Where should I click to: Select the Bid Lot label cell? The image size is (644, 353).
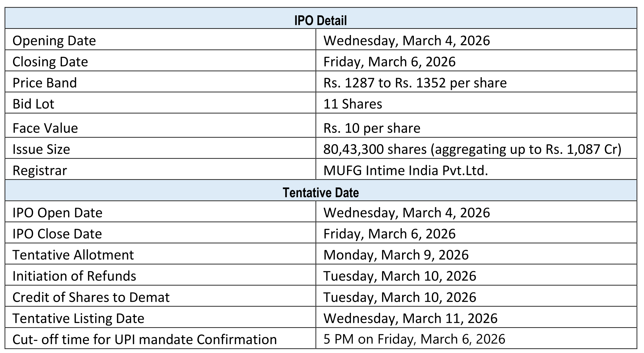point(33,104)
